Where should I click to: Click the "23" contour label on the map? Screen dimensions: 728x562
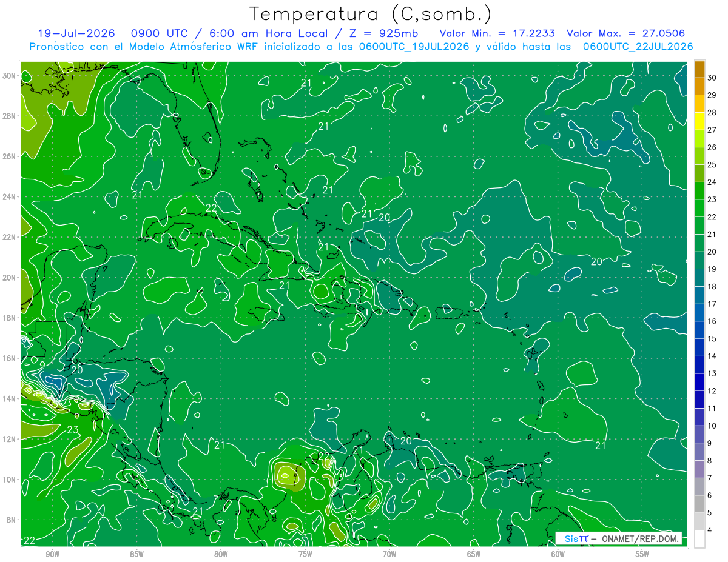coord(73,430)
